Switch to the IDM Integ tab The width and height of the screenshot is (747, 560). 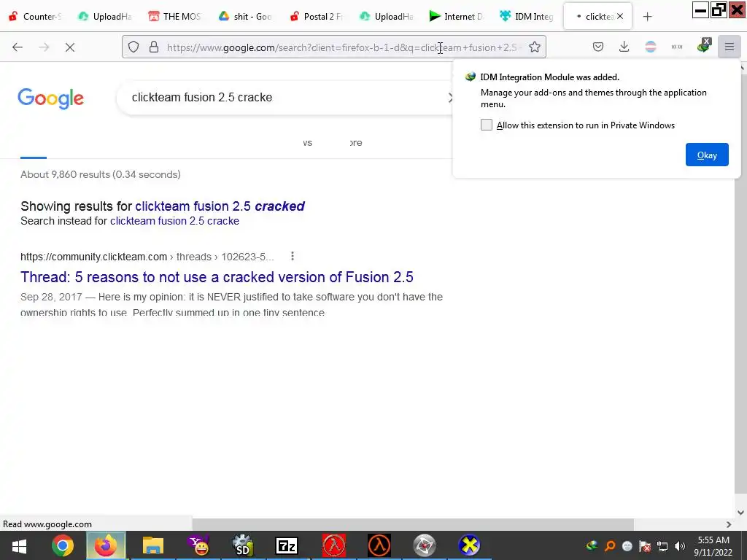527,16
